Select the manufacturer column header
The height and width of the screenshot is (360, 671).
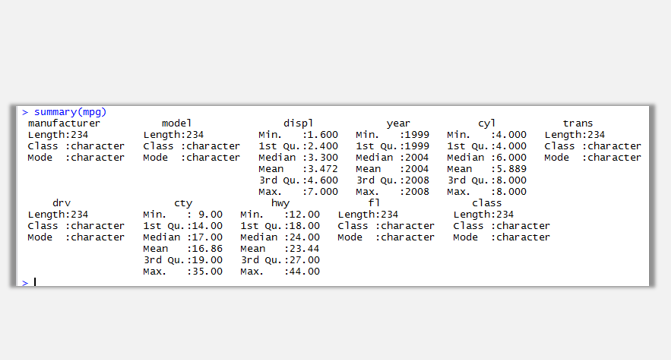[x=64, y=123]
